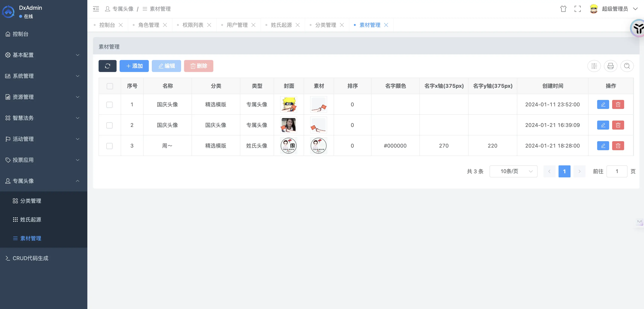Expand the 基本配置 menu
The image size is (644, 309).
[44, 55]
